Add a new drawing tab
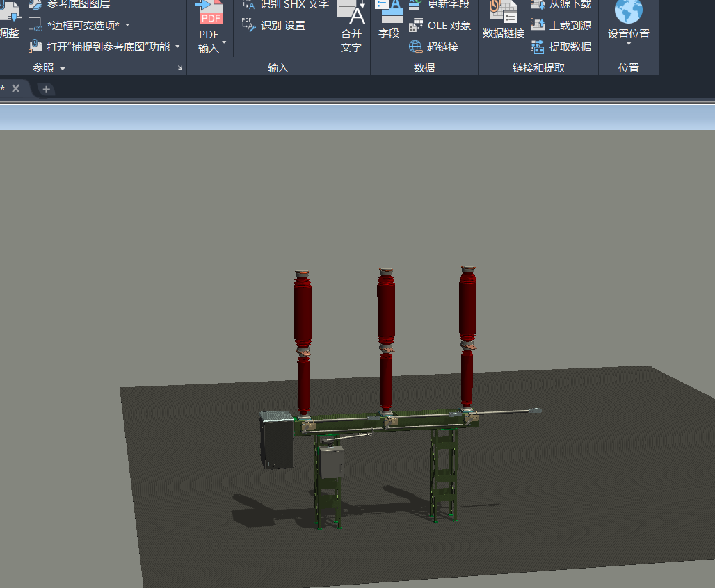715x588 pixels. pyautogui.click(x=46, y=90)
